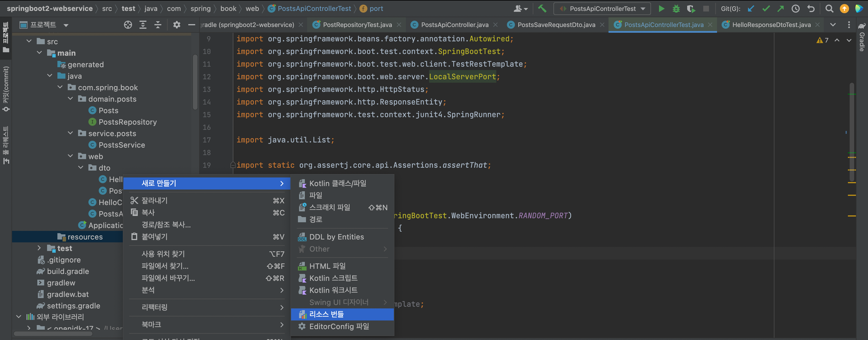Select 스크래치 파일 in the submenu
This screenshot has width=868, height=340.
[342, 207]
